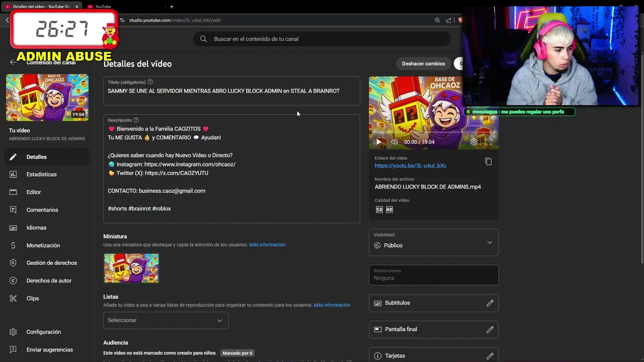This screenshot has height=362, width=644.
Task: Click the HD quality badge
Action: pos(389,210)
